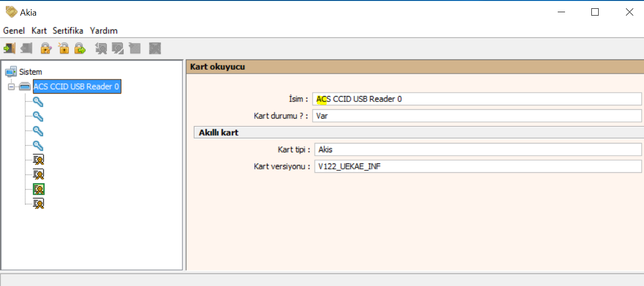This screenshot has width=644, height=286.
Task: Click the padlock with green arrow icon
Action: click(80, 48)
